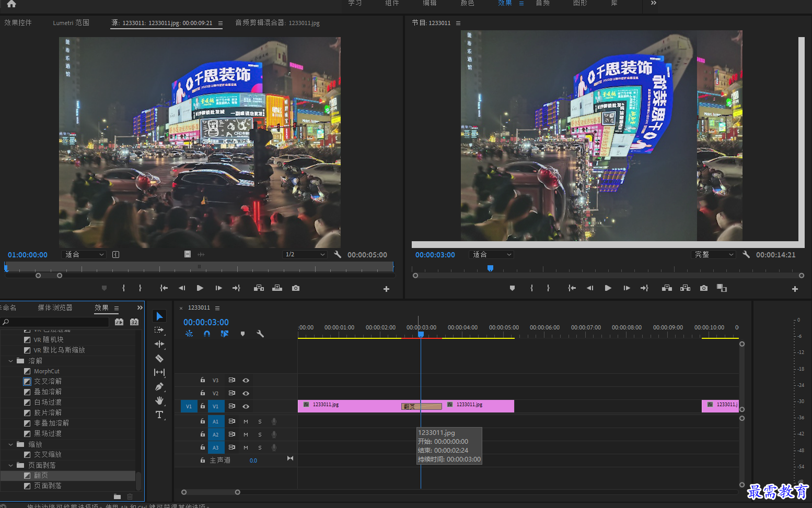Solo audio track A2
Viewport: 812px width, 508px height.
click(260, 434)
